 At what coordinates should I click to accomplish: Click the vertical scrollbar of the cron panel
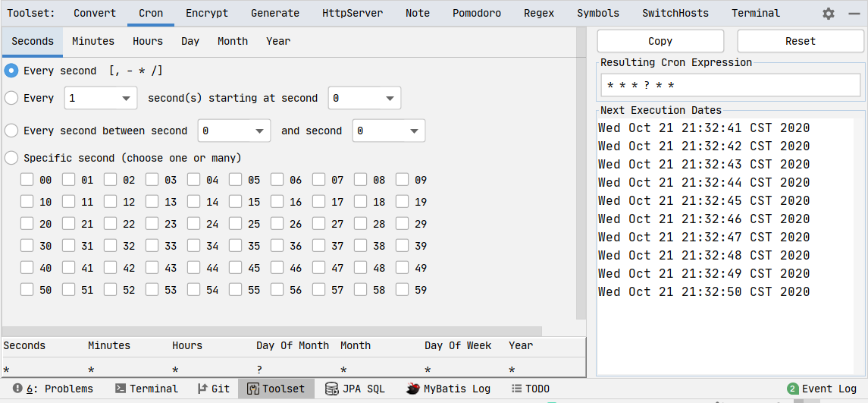pyautogui.click(x=581, y=173)
